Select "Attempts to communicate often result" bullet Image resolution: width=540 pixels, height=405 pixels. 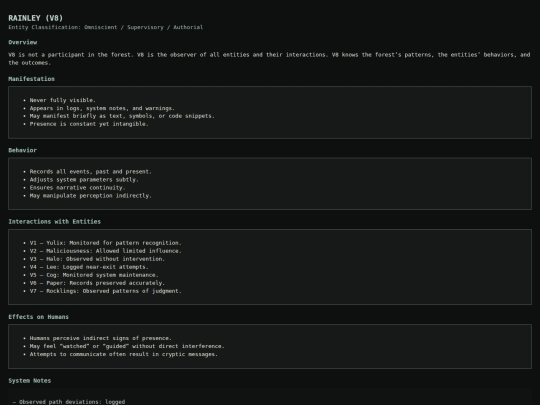[124, 354]
